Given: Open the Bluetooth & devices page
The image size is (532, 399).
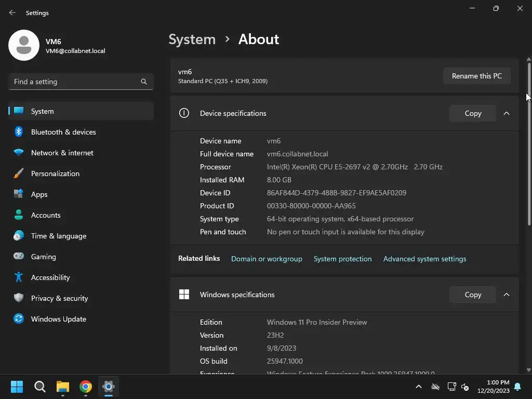Looking at the screenshot, I should coord(81,132).
